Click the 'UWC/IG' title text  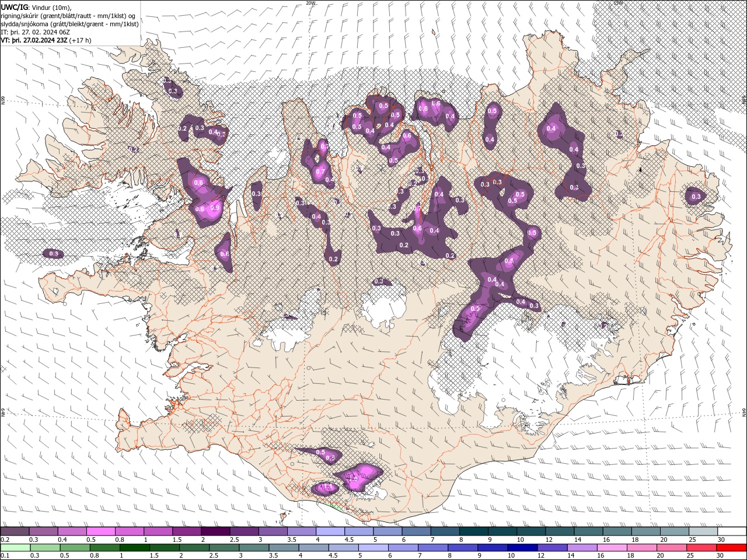pyautogui.click(x=14, y=7)
